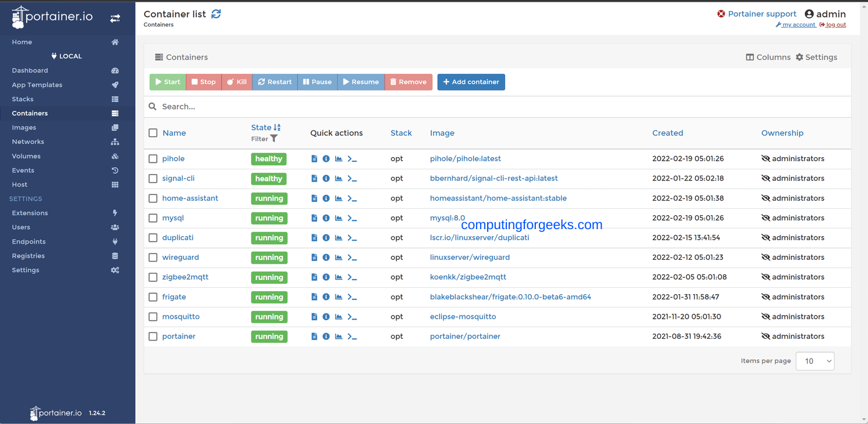868x424 pixels.
Task: Open a console for the wireguard container
Action: (352, 257)
